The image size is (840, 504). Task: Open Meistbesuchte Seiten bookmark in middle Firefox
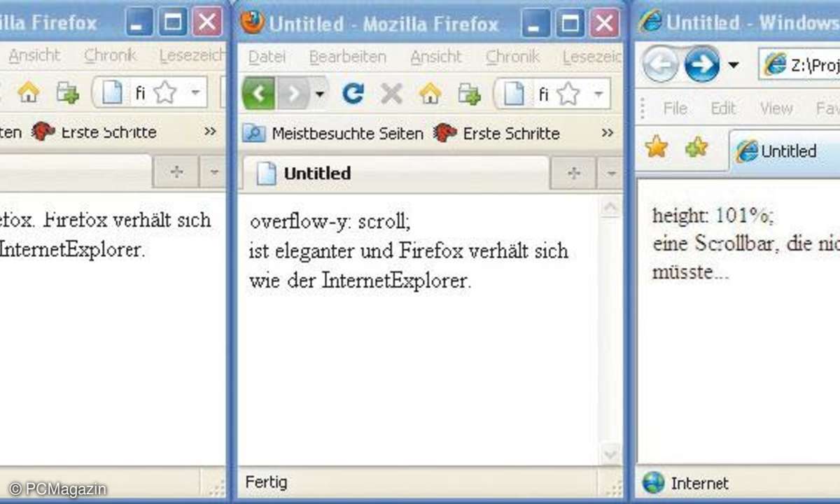point(333,132)
